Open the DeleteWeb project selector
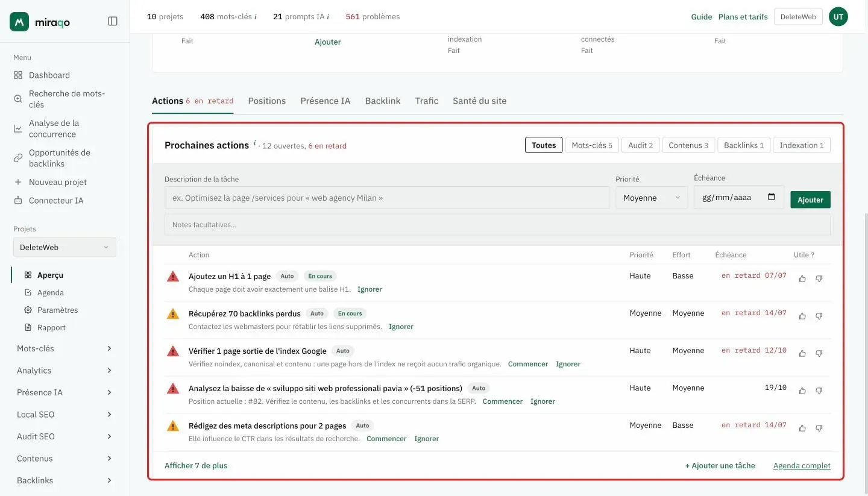 [64, 247]
